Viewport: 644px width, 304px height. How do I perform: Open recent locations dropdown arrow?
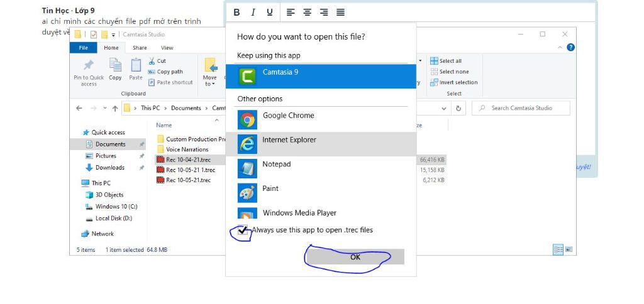click(x=105, y=108)
